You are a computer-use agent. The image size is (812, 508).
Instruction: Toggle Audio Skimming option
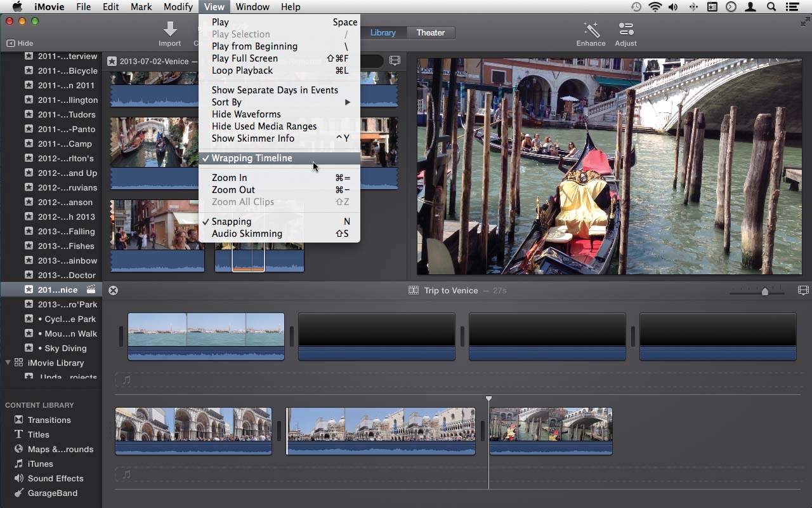tap(280, 234)
